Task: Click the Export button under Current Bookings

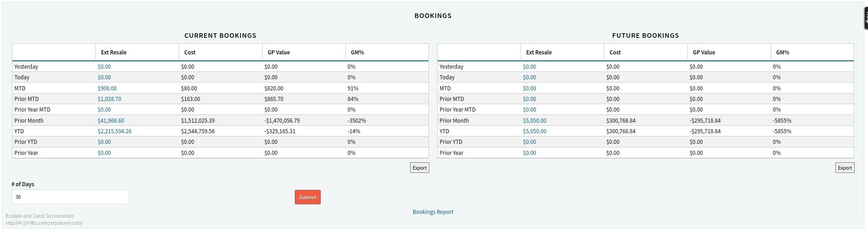Action: [x=419, y=168]
